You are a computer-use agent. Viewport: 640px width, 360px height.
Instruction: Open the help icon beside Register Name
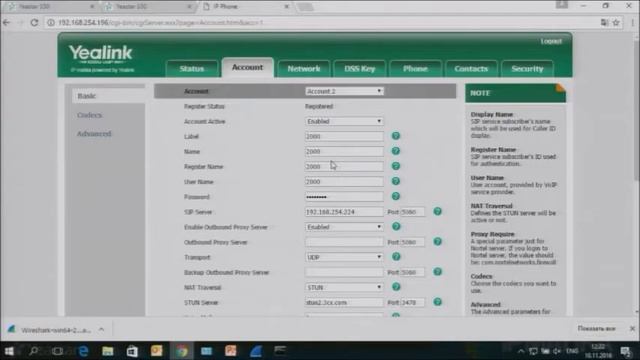(396, 166)
